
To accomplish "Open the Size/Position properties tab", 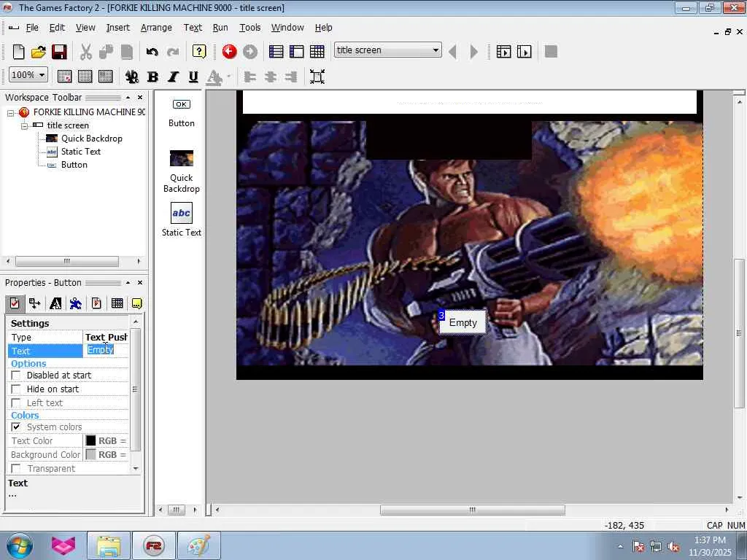I will (x=35, y=303).
